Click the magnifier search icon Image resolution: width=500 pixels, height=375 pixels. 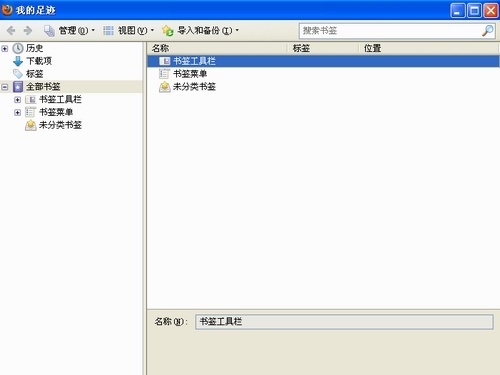coord(488,31)
